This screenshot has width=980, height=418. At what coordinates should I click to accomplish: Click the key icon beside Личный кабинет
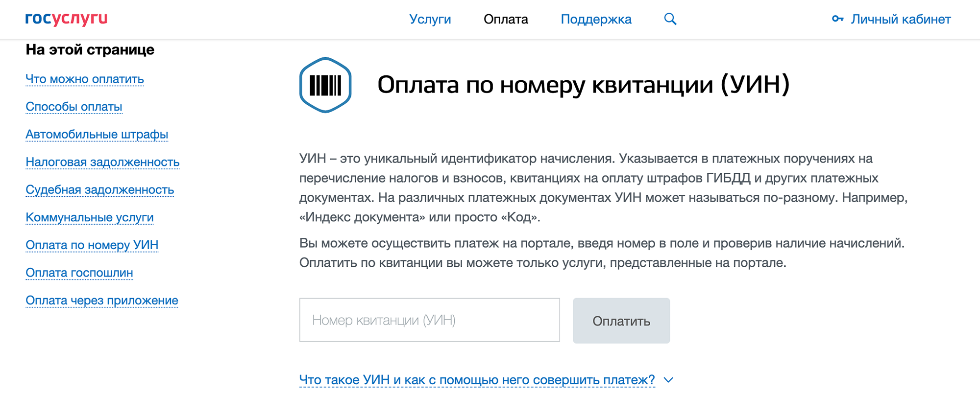pyautogui.click(x=837, y=19)
